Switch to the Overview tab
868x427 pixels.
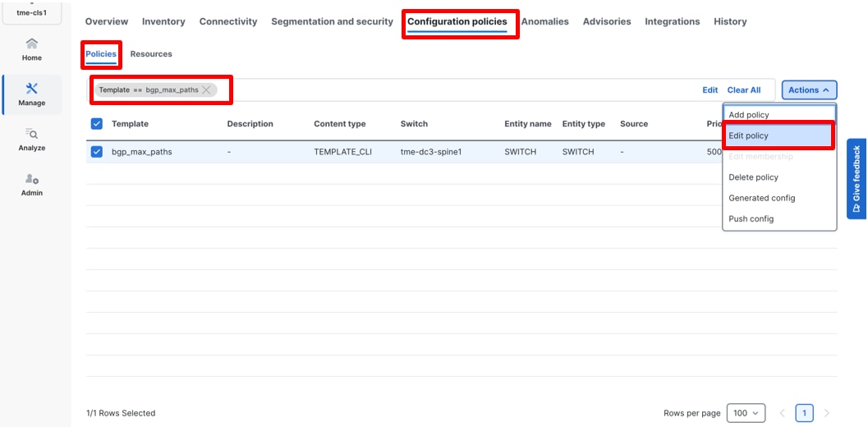(x=106, y=21)
